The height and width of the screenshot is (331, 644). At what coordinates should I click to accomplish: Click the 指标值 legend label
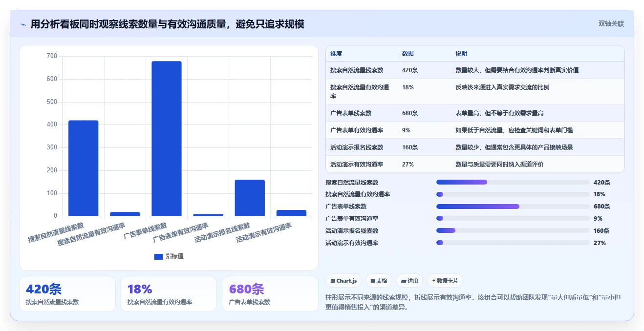click(174, 256)
